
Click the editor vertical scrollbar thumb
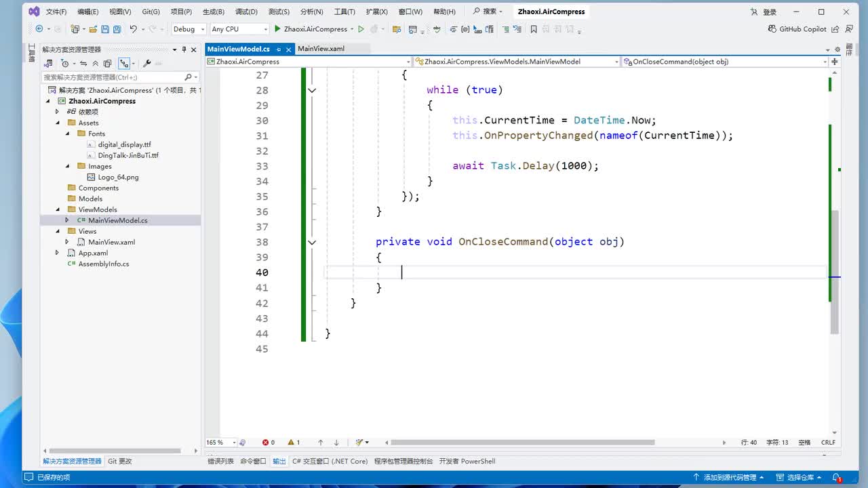[835, 272]
